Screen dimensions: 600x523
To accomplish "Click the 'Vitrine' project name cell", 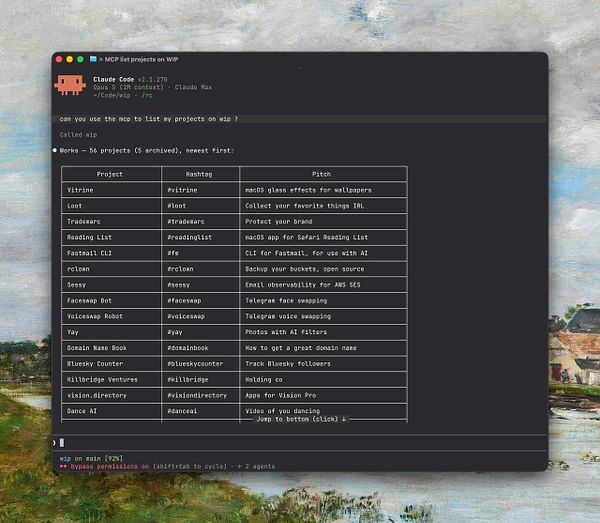I will click(80, 190).
